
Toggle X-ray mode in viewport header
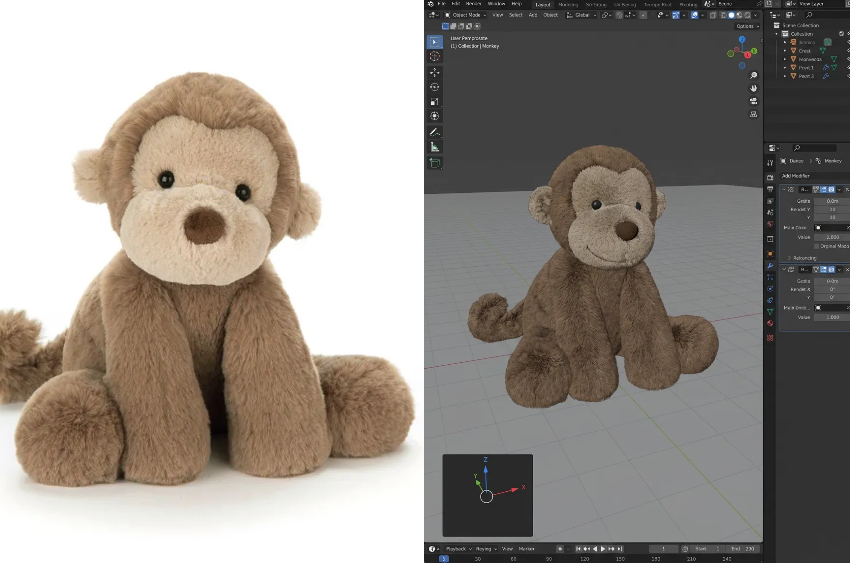point(713,15)
